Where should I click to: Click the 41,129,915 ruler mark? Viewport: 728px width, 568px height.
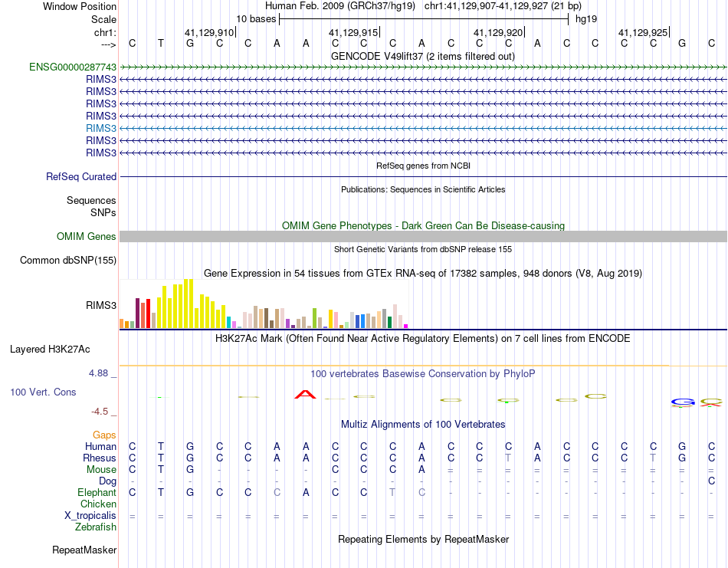354,32
